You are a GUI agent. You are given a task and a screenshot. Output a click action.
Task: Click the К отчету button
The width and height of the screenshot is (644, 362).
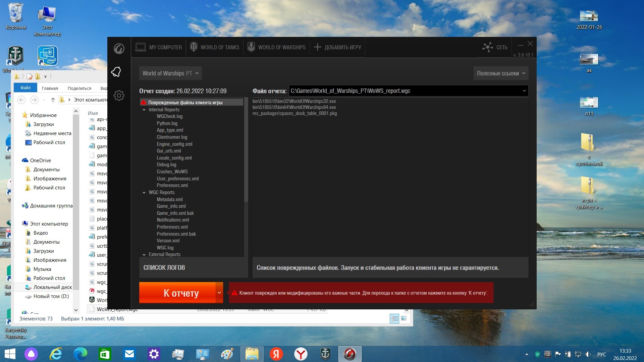(177, 293)
